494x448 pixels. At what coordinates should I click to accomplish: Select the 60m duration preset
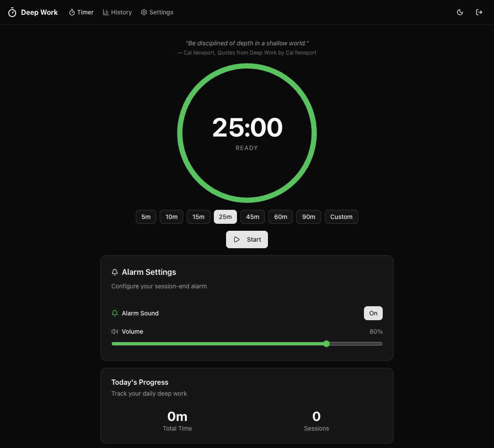pos(281,217)
